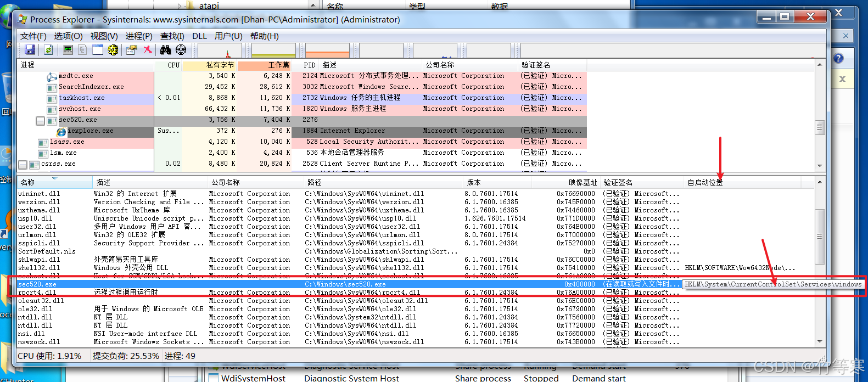Collapse the sec520.exe process tree node
Viewport: 868px width, 382px height.
pyautogui.click(x=40, y=120)
